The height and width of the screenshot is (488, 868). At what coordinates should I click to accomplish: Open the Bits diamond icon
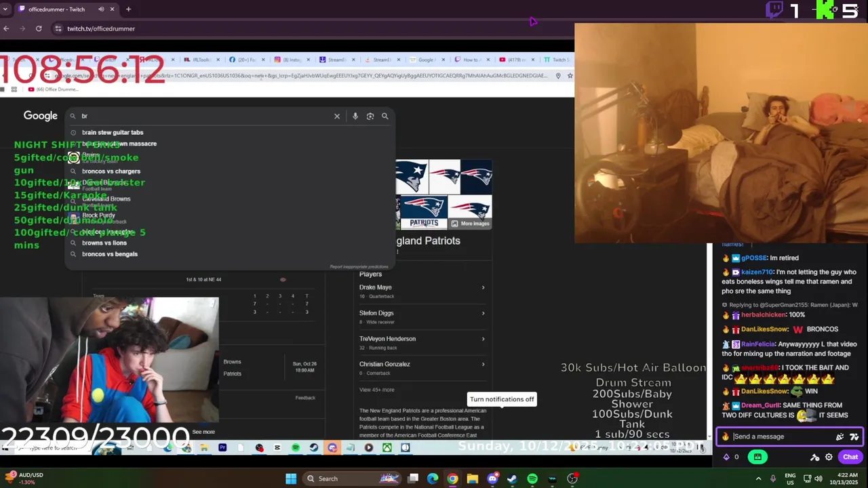pos(726,457)
